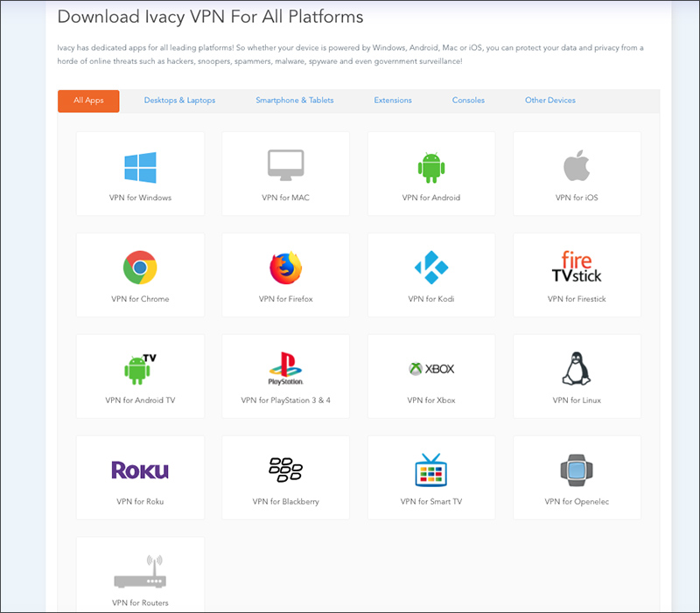Click the Apple logo icon
Image resolution: width=700 pixels, height=613 pixels.
[x=577, y=165]
